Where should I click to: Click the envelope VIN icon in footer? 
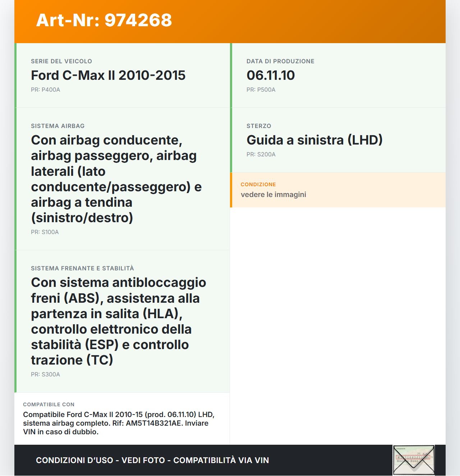[414, 460]
